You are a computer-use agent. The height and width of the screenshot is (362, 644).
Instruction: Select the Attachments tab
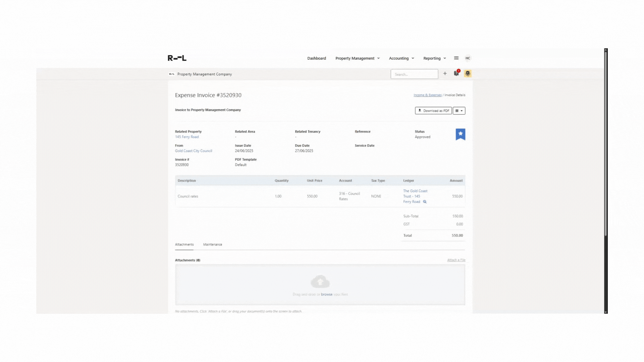pyautogui.click(x=184, y=244)
